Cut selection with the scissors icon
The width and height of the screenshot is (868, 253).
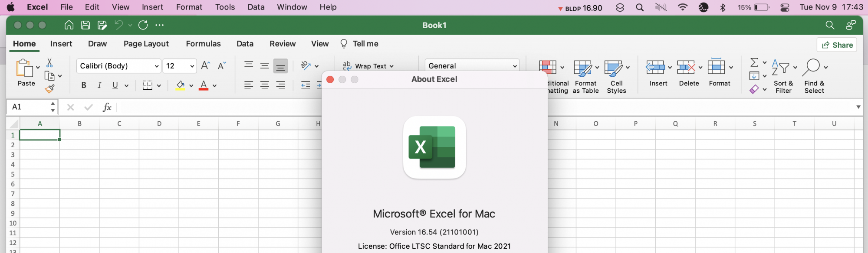(49, 63)
